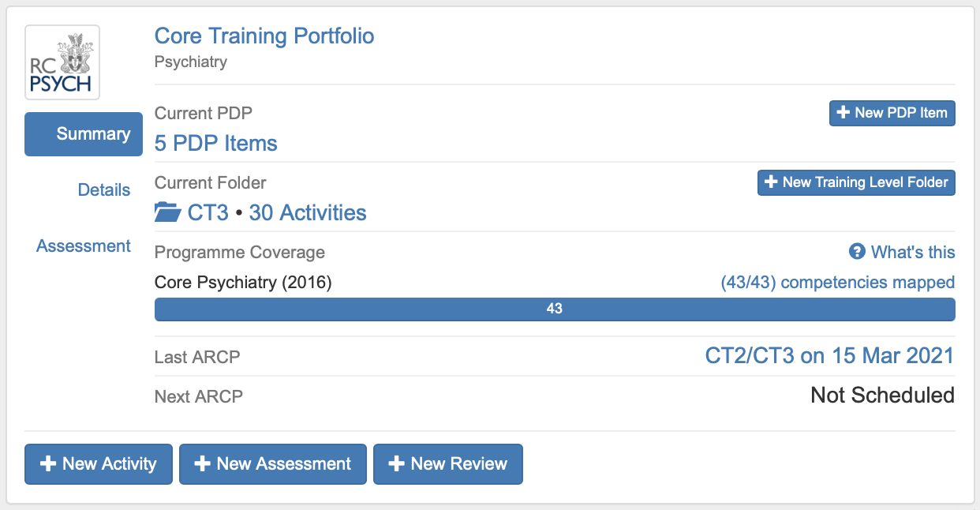980x510 pixels.
Task: Open the 30 Activities link
Action: click(x=308, y=213)
